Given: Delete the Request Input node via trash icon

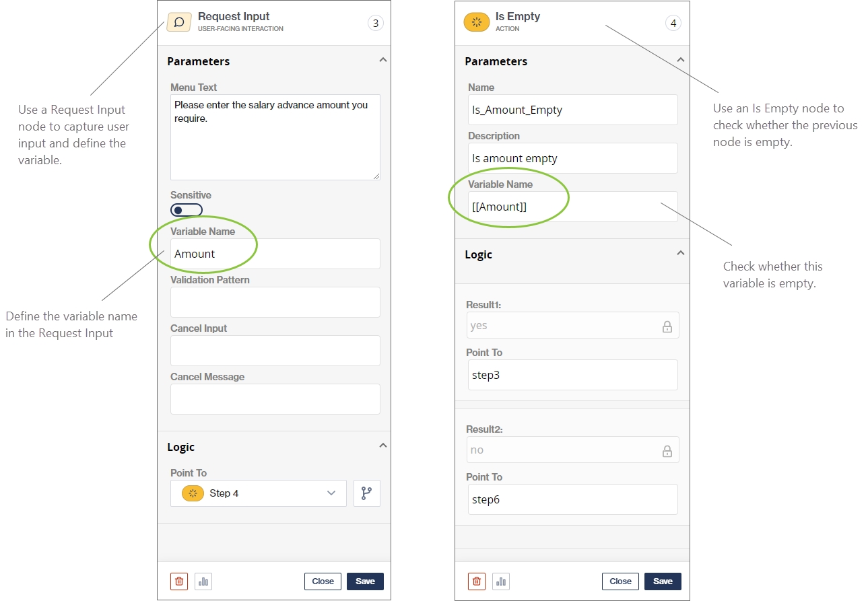Looking at the screenshot, I should click(x=179, y=581).
